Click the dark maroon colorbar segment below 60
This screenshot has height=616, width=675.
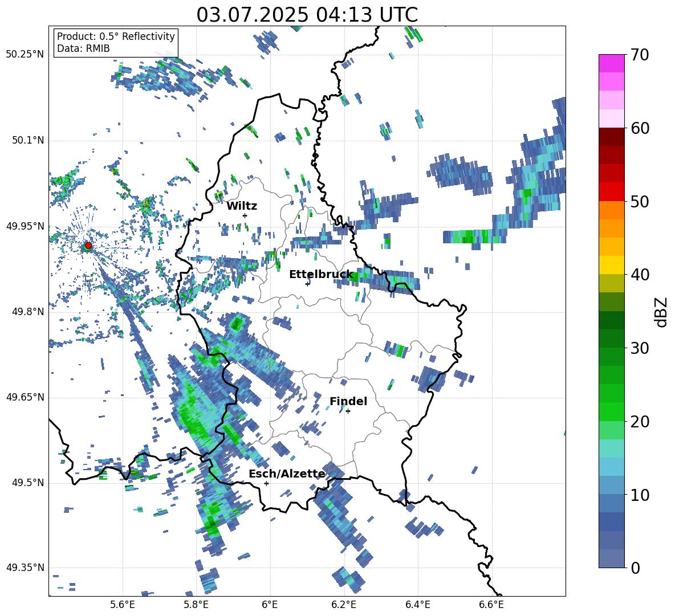[611, 137]
